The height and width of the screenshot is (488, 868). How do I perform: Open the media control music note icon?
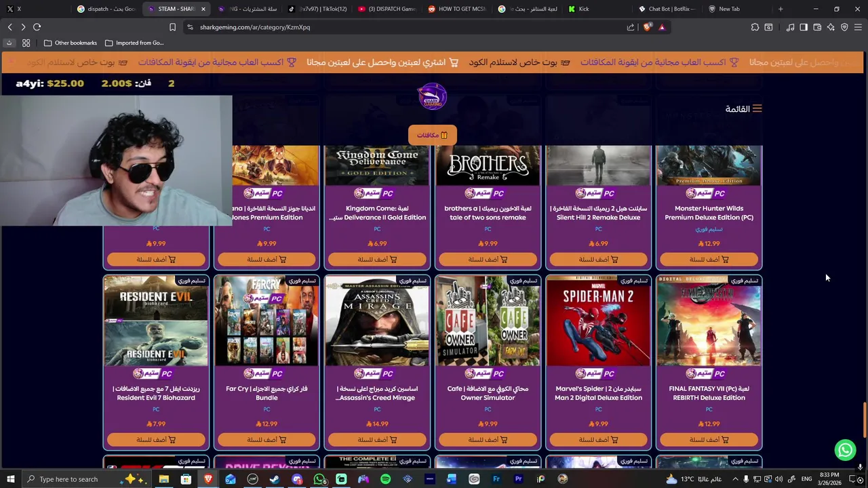click(x=790, y=27)
